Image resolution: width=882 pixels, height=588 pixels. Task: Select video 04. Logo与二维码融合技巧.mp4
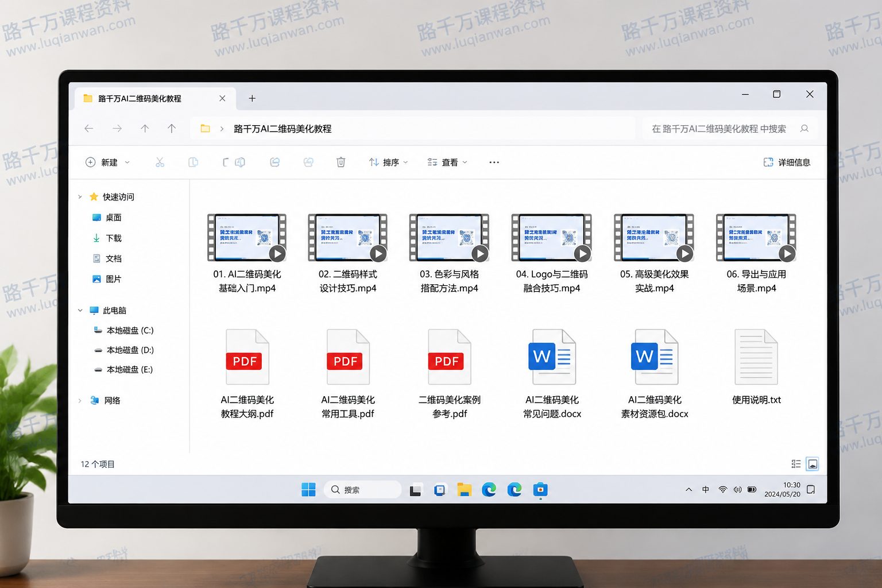coord(552,254)
